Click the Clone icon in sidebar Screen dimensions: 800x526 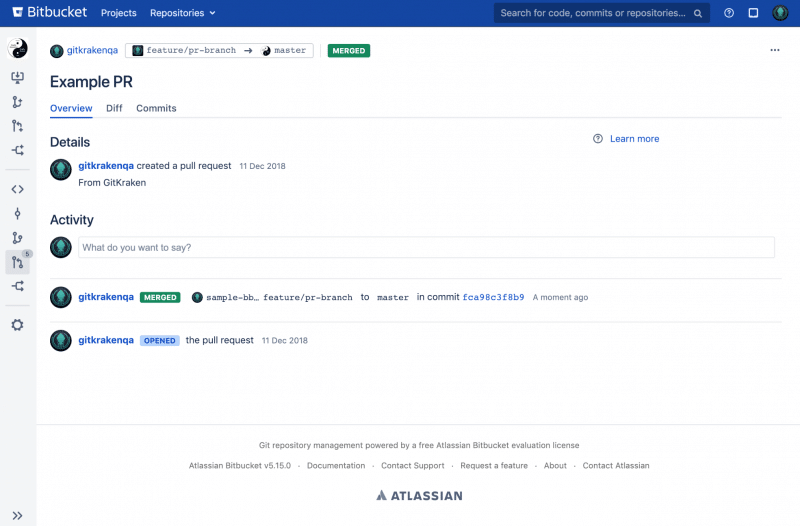click(17, 78)
